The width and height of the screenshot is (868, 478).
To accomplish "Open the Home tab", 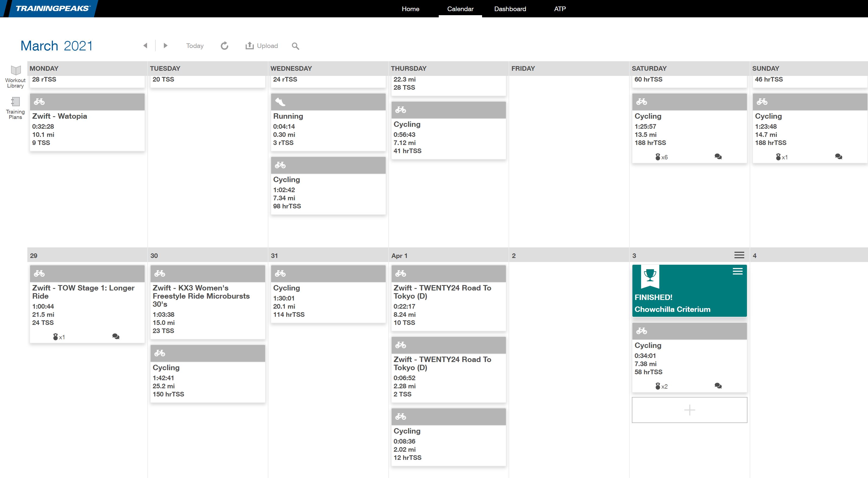I will point(410,9).
